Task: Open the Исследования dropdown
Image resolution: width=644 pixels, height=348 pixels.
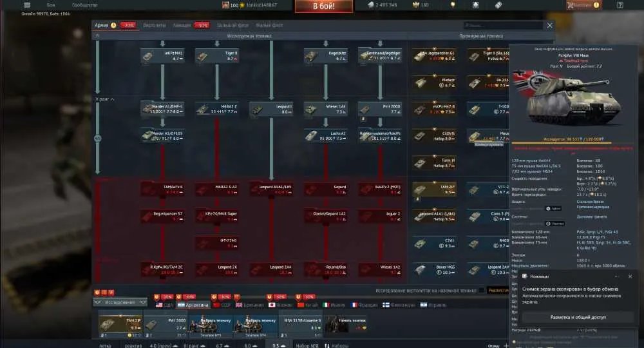Action: pos(120,302)
